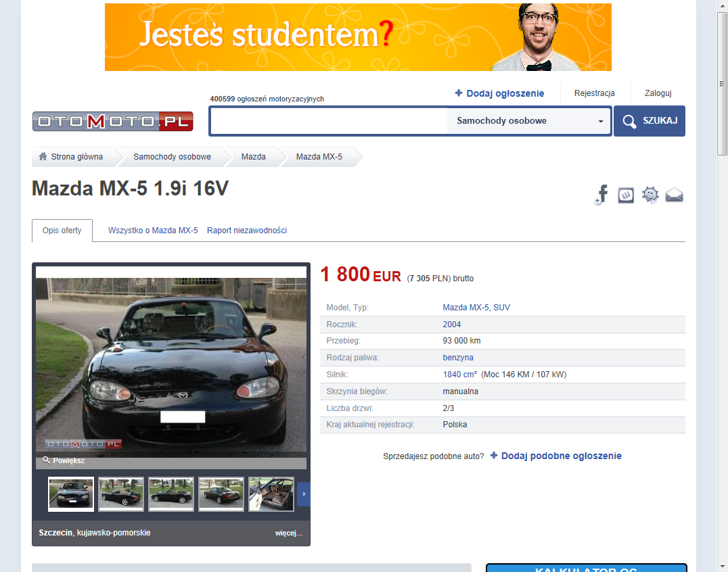Click the Silnik: label

click(x=337, y=375)
